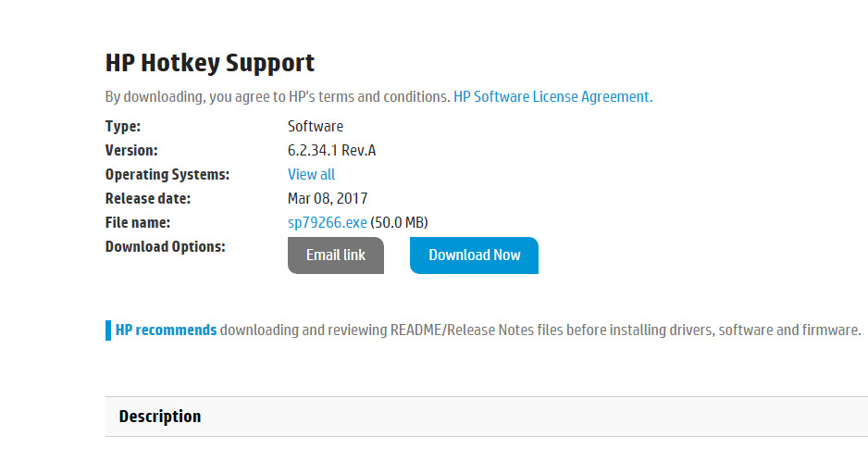The height and width of the screenshot is (461, 868).
Task: Click the Release date label
Action: (x=148, y=198)
